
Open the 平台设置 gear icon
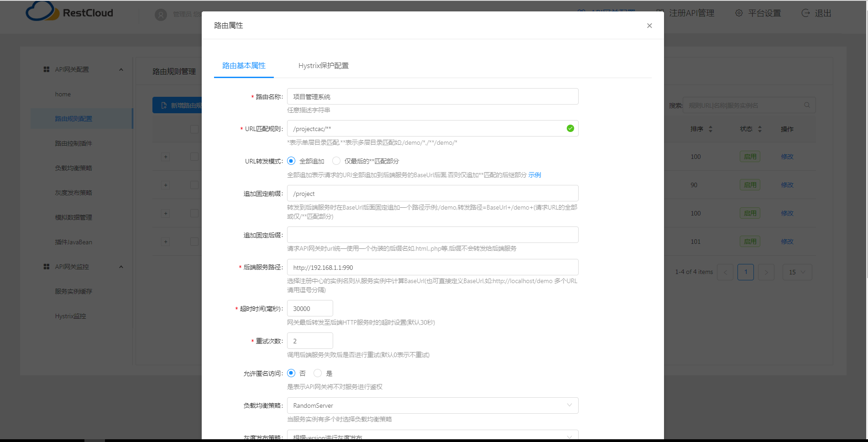(x=739, y=13)
